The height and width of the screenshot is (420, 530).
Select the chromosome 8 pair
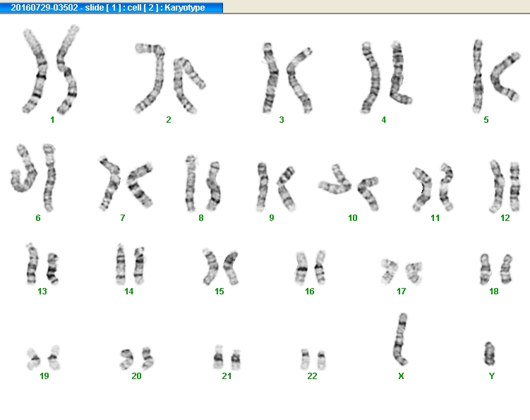tap(203, 184)
